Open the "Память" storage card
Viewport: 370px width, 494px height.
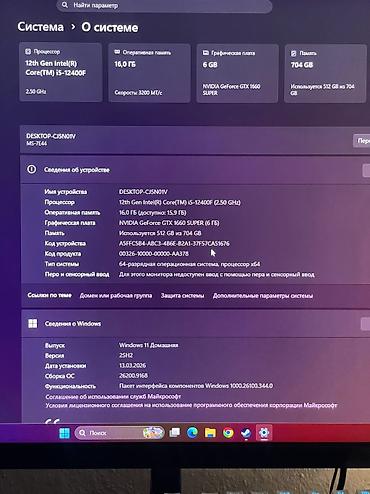pyautogui.click(x=325, y=73)
